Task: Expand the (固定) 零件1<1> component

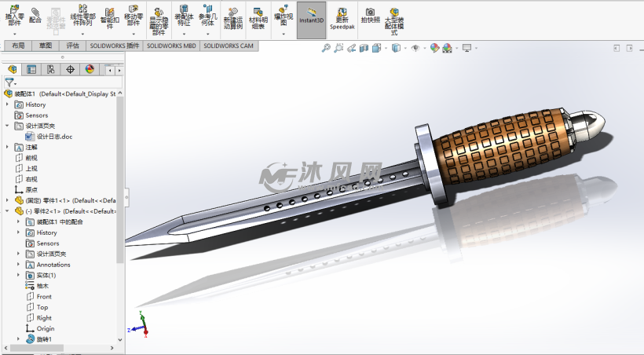Action: click(x=7, y=200)
